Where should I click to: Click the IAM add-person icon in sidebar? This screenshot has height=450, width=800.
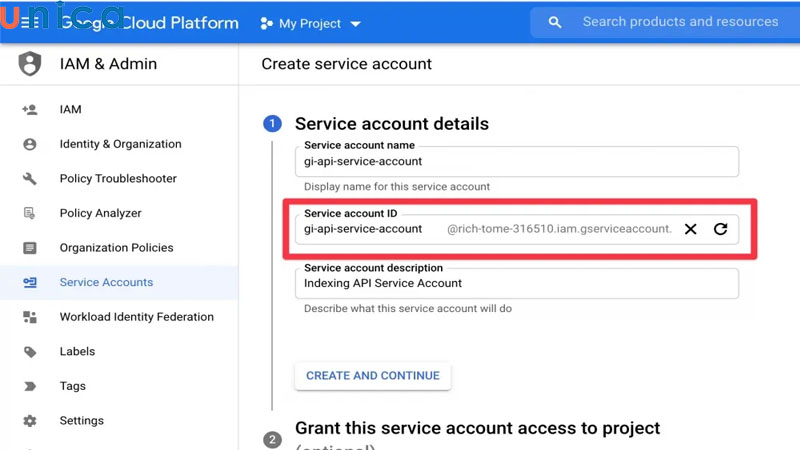tap(30, 110)
